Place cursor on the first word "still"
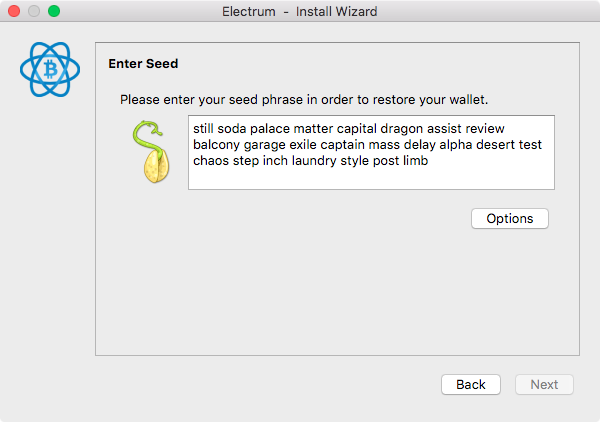Screen dimensions: 600x422 [x=203, y=129]
